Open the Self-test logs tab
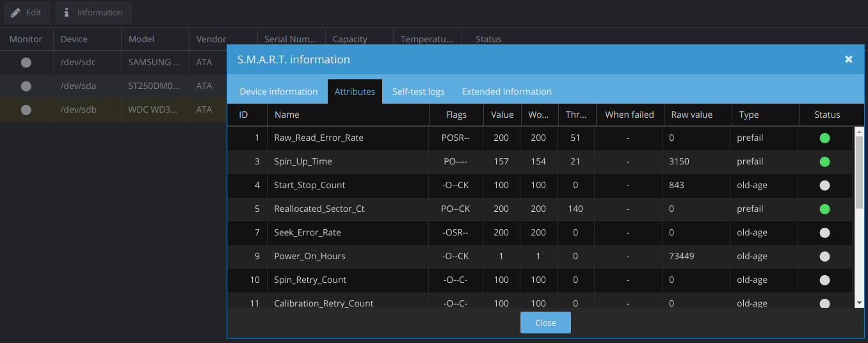Viewport: 868px width, 343px height. coord(419,92)
